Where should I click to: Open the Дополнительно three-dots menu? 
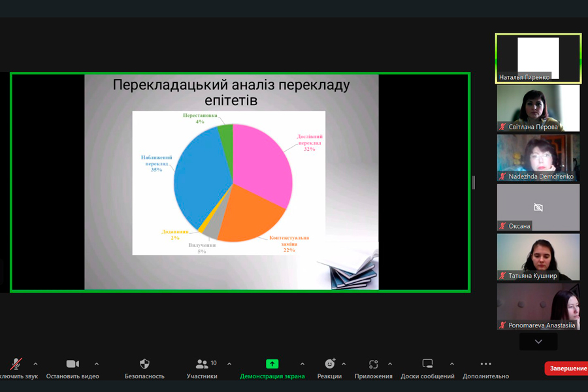tap(485, 364)
